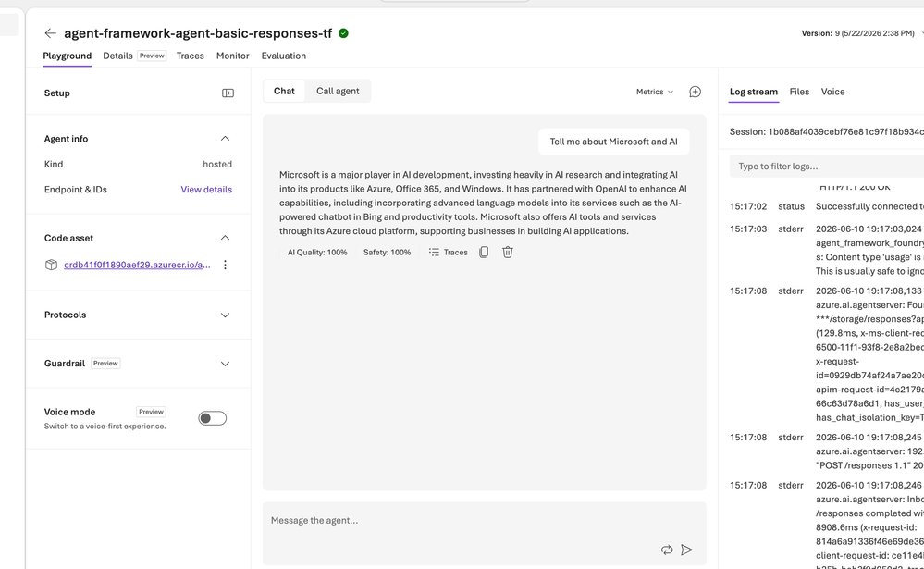The height and width of the screenshot is (569, 924).
Task: Collapse the Code asset section
Action: pos(225,238)
